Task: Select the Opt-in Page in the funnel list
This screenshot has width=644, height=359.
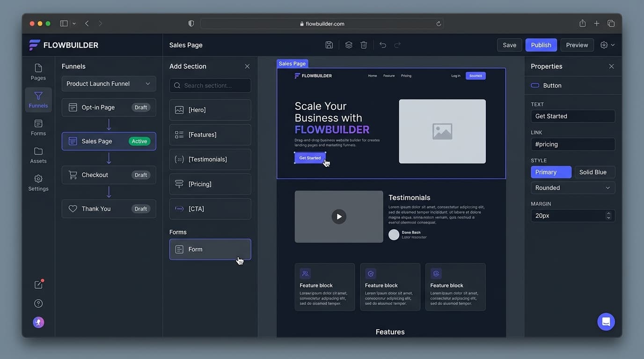Action: (109, 107)
